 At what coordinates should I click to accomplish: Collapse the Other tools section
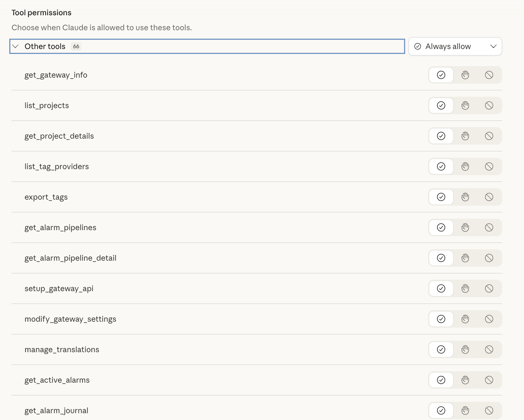pyautogui.click(x=16, y=46)
